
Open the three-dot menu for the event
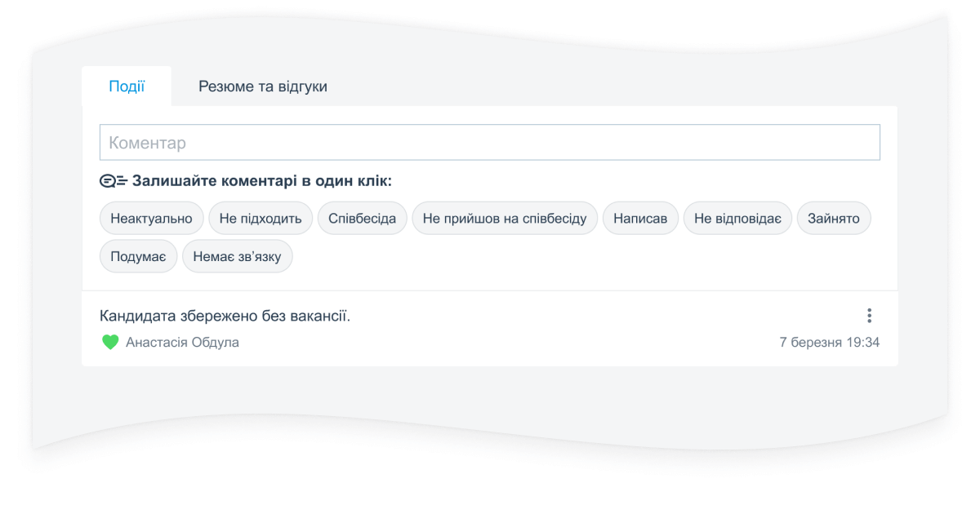[x=869, y=316]
